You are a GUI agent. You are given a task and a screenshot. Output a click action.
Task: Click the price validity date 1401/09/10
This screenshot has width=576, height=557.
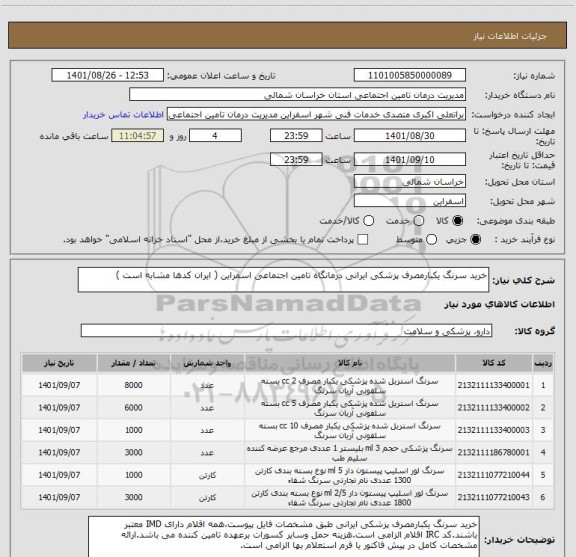pos(410,159)
